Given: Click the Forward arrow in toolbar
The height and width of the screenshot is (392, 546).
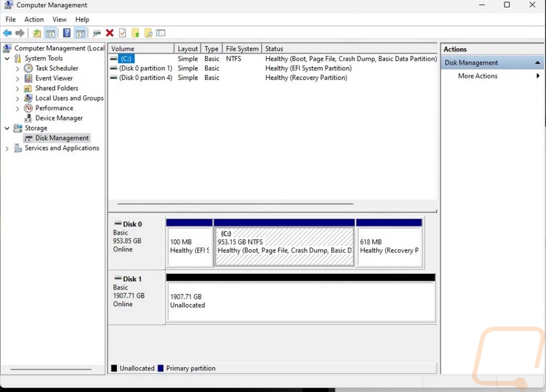Looking at the screenshot, I should tap(20, 33).
